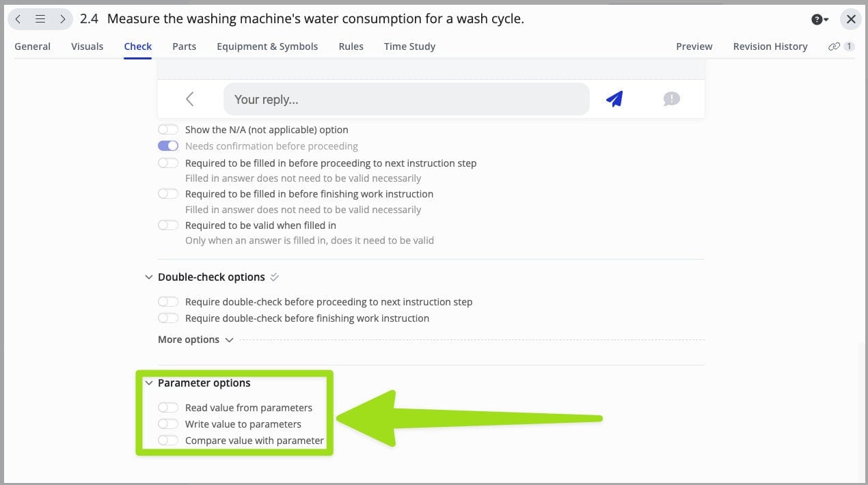Open the Time Study tab

pyautogui.click(x=409, y=46)
